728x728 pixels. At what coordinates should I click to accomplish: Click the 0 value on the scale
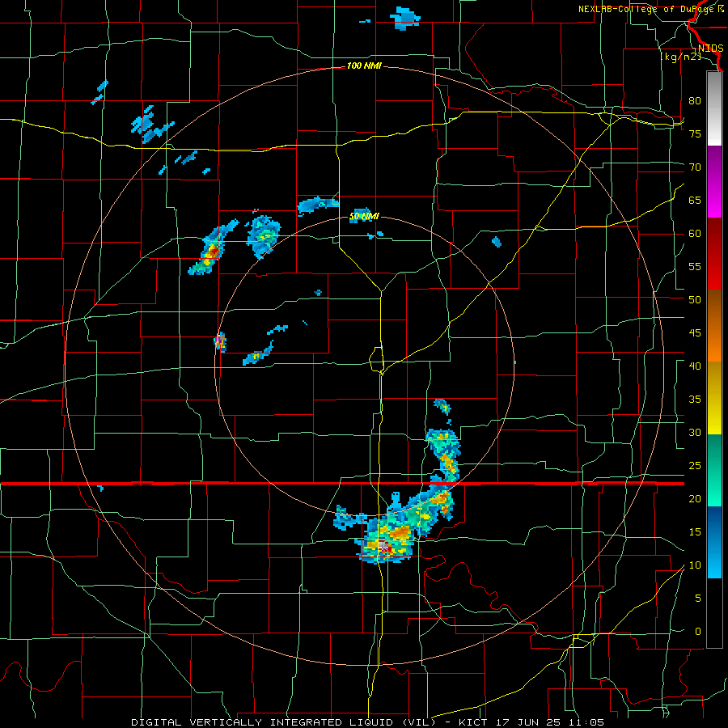(698, 632)
